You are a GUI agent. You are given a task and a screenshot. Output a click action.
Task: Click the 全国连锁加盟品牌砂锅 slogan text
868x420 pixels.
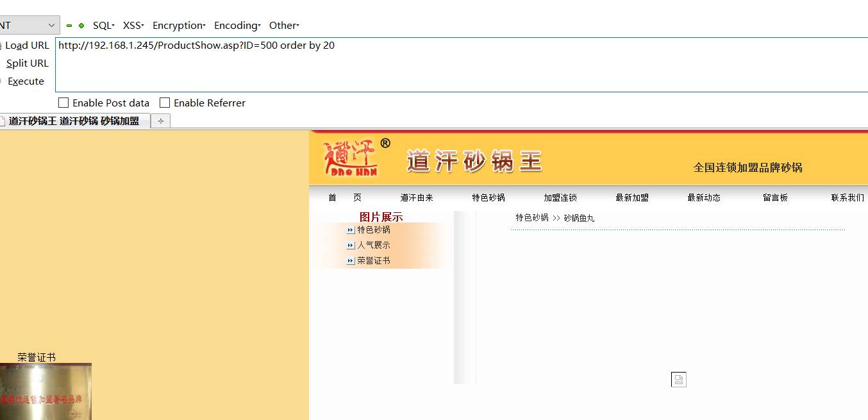tap(747, 167)
